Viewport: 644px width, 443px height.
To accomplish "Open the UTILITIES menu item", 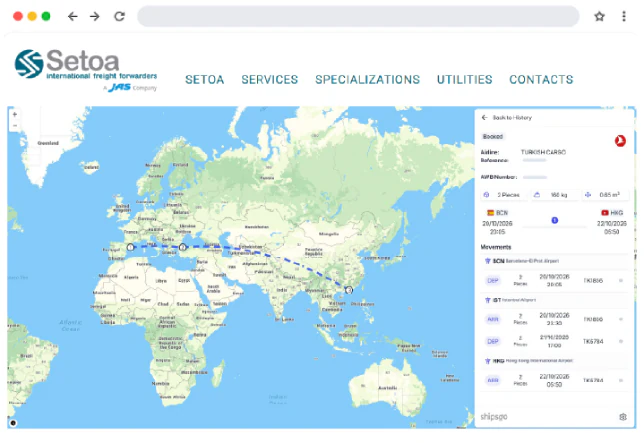I will [x=465, y=80].
